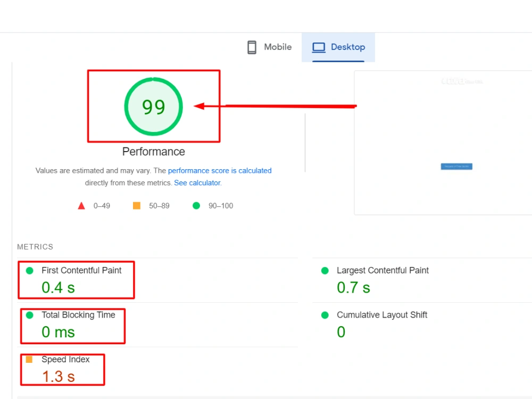
Task: Click the '50–89' legend text
Action: point(159,206)
